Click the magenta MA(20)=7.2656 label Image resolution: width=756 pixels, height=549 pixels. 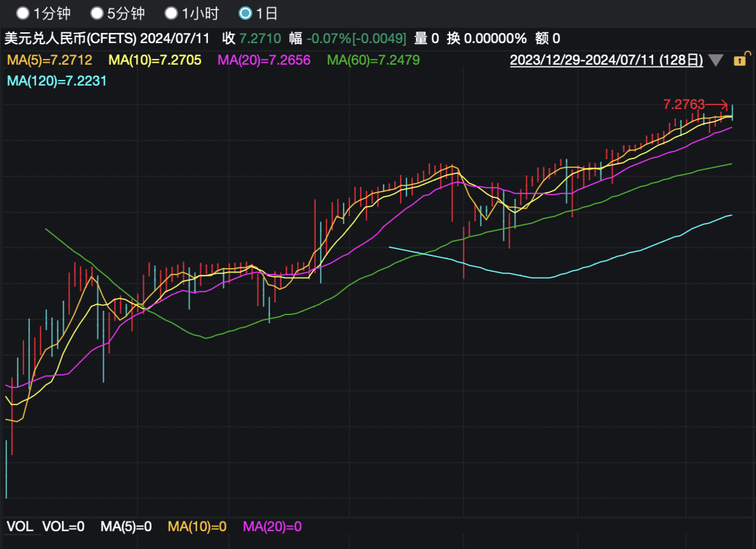[264, 60]
